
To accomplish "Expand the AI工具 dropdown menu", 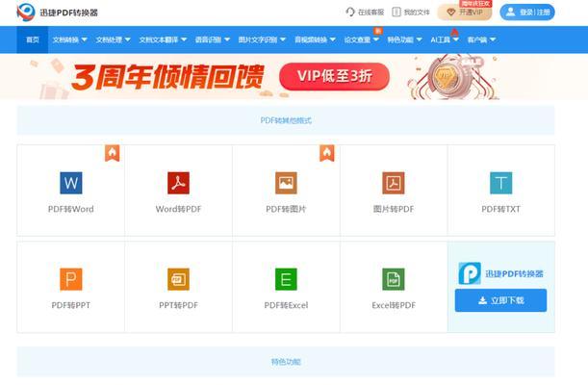I will (445, 39).
